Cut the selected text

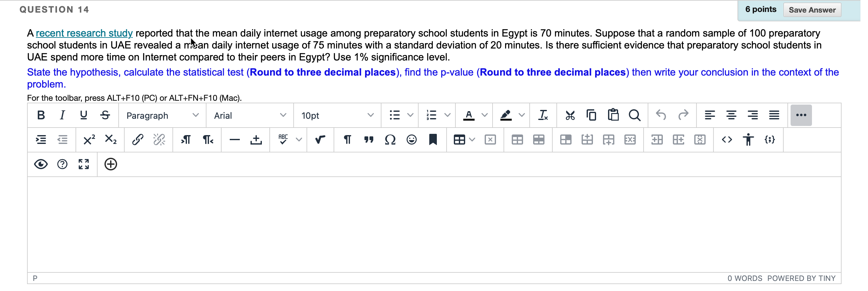tap(570, 115)
